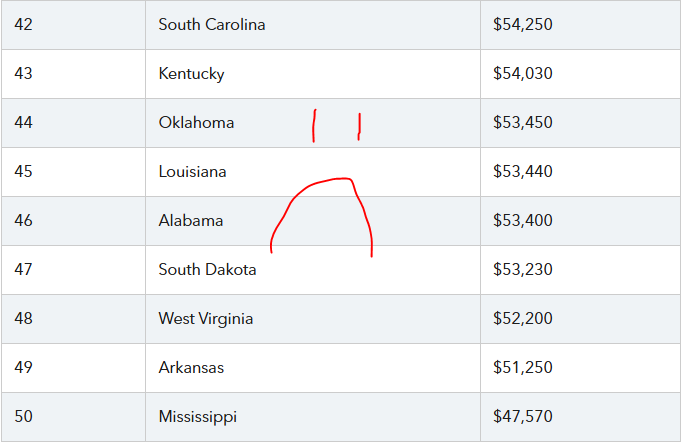Click the South Dakota state cell
Image resolution: width=685 pixels, height=447 pixels.
coord(207,270)
